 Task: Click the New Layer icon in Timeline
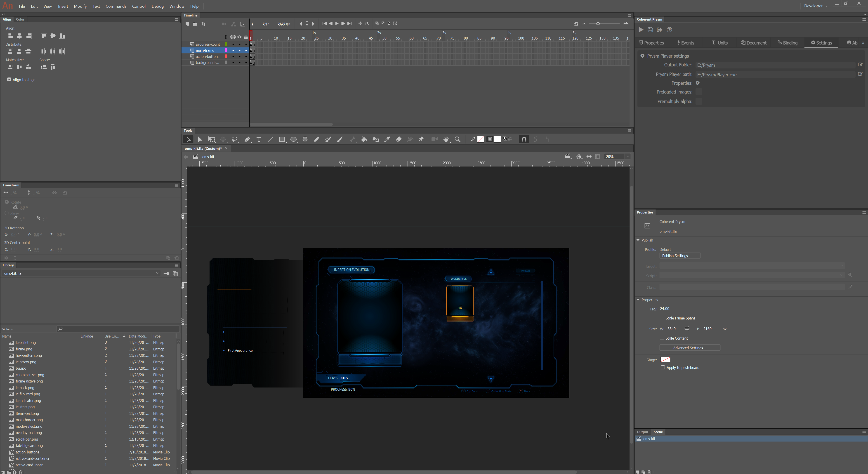click(187, 24)
